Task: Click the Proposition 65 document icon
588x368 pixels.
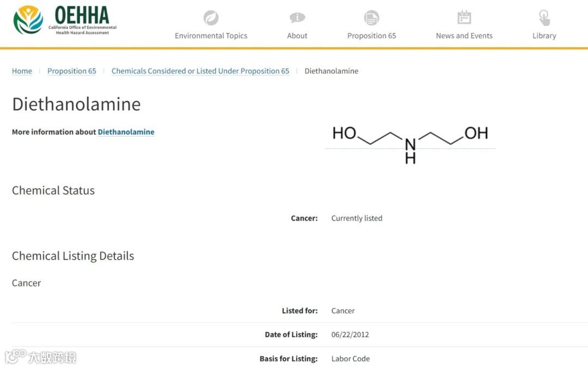Action: (x=371, y=17)
